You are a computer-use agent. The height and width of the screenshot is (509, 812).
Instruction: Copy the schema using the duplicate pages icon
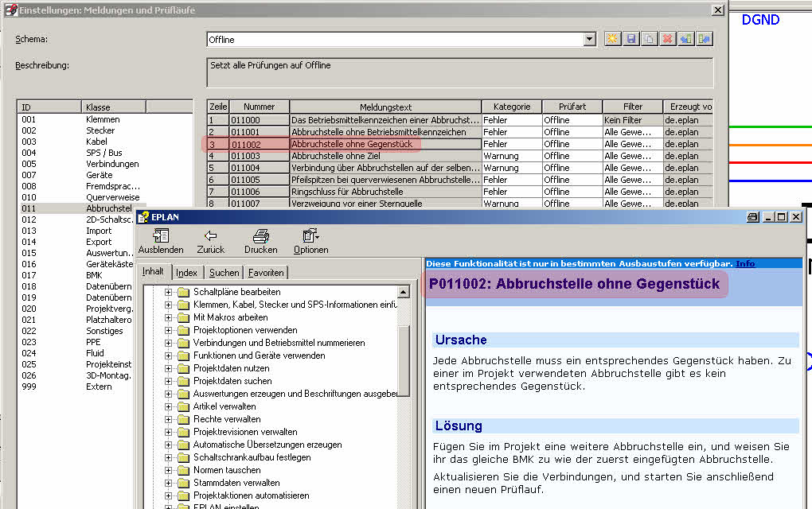(650, 39)
